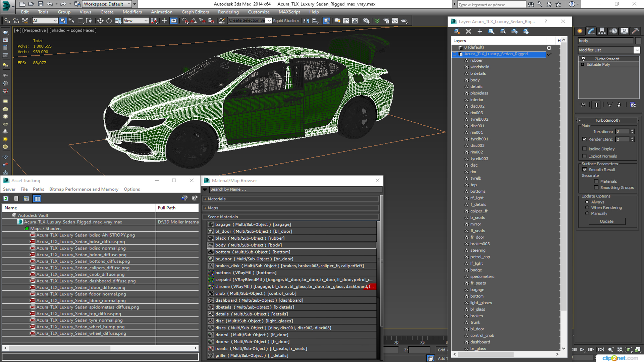
Task: Toggle the Angle Snap icon
Action: coord(194,21)
